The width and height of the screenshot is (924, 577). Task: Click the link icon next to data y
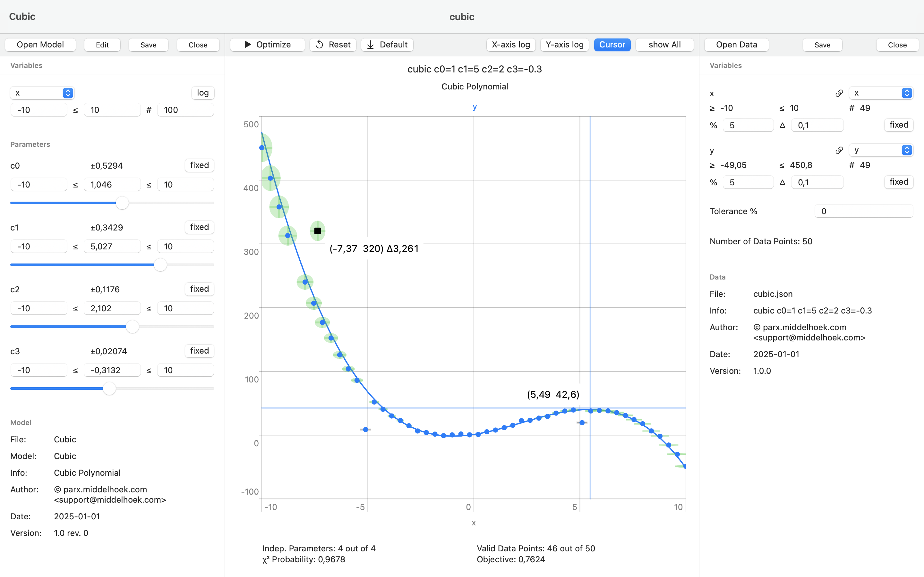[839, 150]
